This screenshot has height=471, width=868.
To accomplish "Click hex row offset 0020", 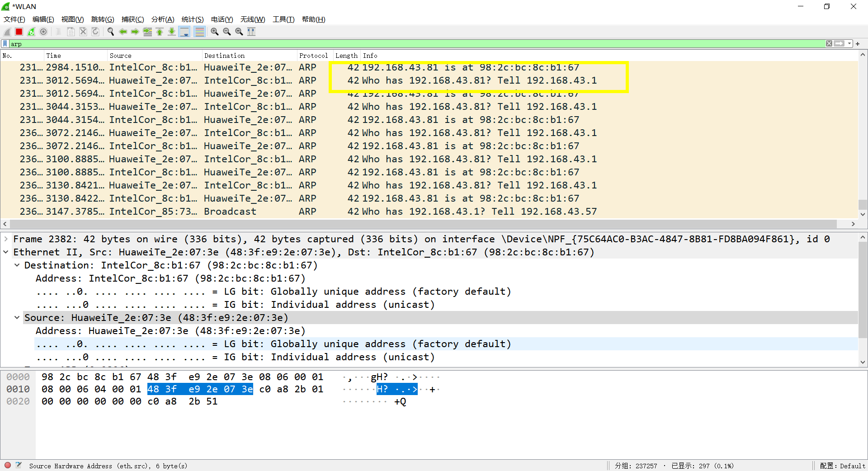I will 18,401.
